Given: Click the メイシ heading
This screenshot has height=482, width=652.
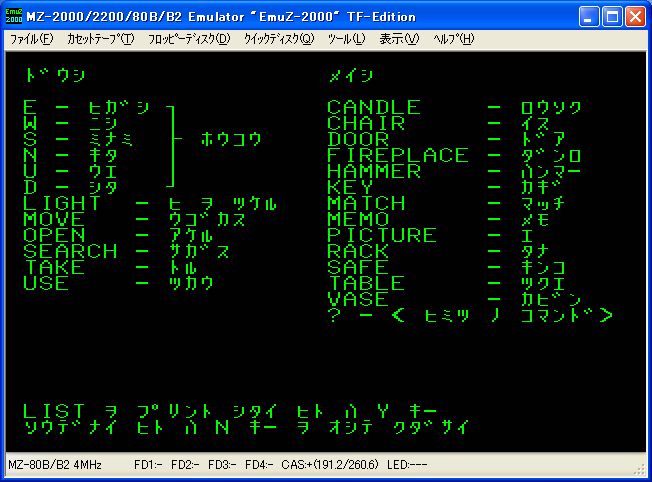Looking at the screenshot, I should (x=351, y=75).
